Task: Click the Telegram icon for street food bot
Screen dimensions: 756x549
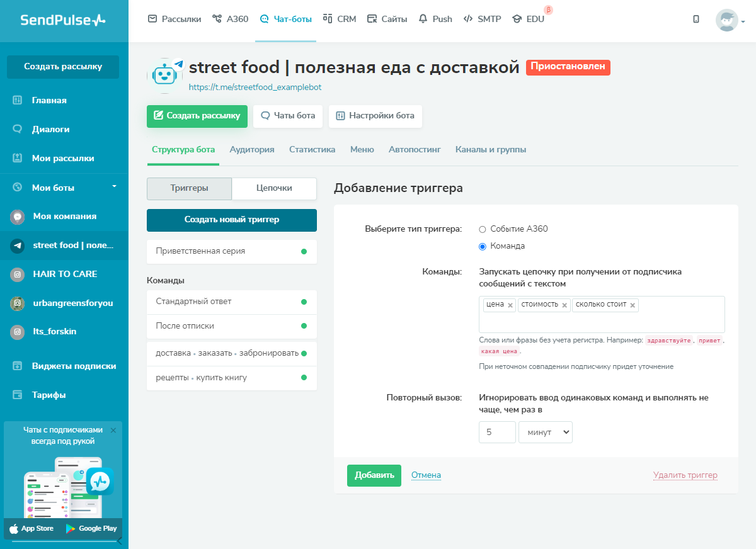Action: coord(18,246)
